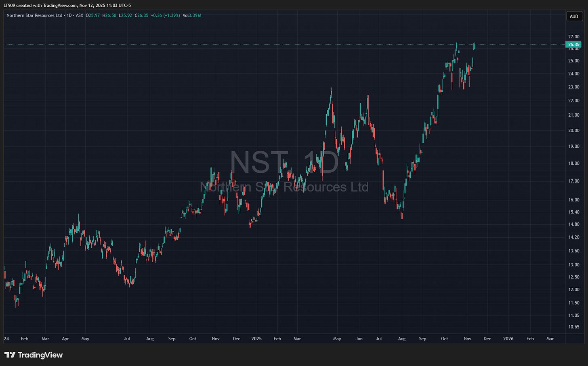Click the 17.00 price axis label
The height and width of the screenshot is (366, 588).
573,181
